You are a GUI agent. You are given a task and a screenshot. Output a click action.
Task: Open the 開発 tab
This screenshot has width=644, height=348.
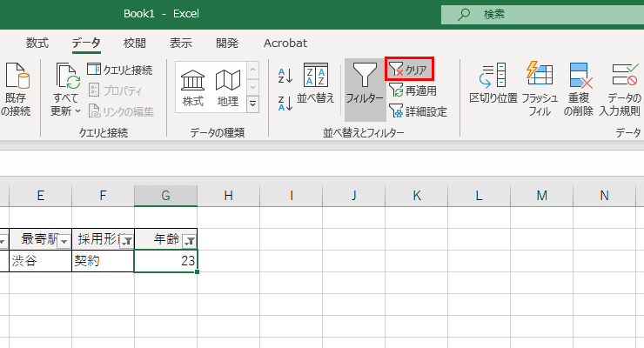tap(227, 43)
